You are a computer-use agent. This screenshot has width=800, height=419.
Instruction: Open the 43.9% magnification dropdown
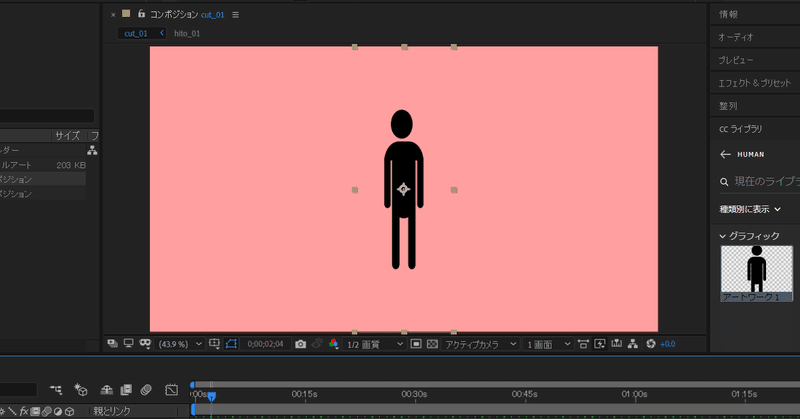pyautogui.click(x=180, y=344)
